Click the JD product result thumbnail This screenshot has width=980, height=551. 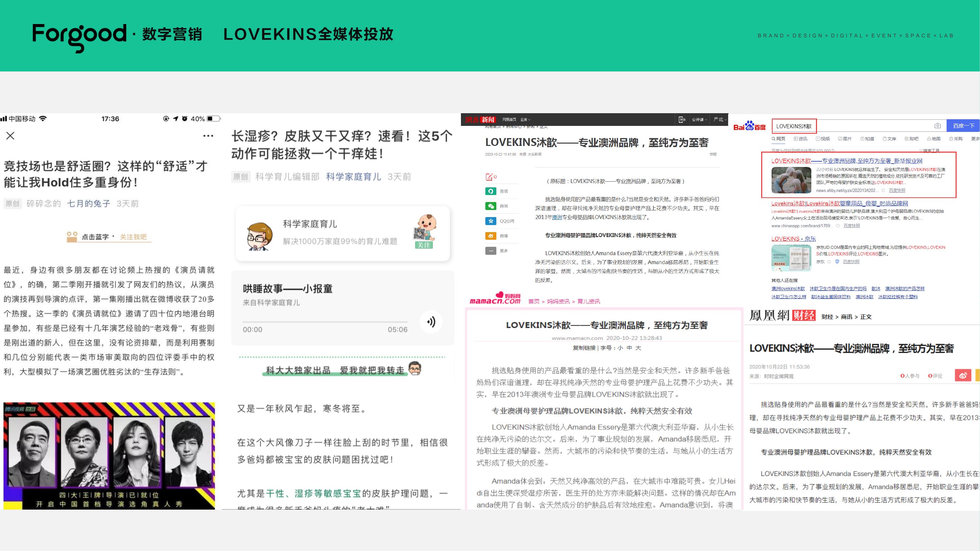pyautogui.click(x=791, y=258)
